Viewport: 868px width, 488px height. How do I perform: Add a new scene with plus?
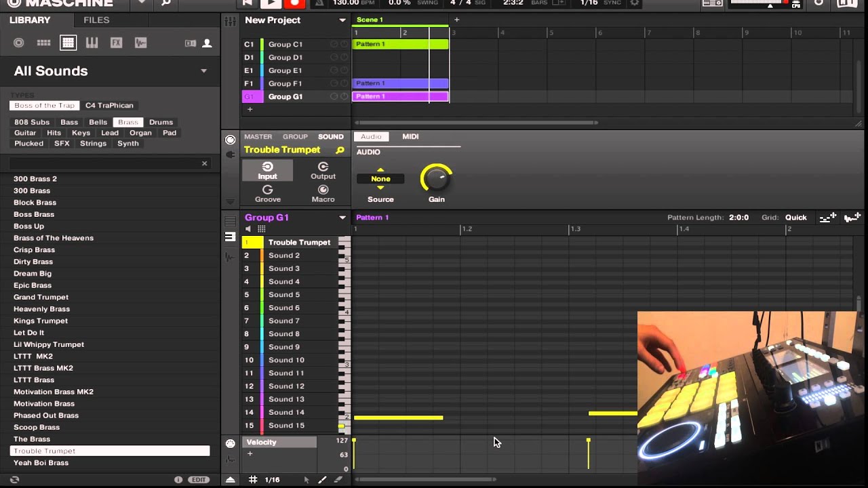pos(456,20)
